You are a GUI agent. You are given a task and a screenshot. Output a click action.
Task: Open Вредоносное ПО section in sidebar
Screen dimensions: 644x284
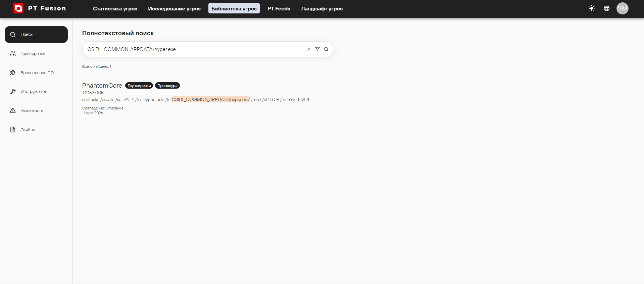tap(36, 73)
